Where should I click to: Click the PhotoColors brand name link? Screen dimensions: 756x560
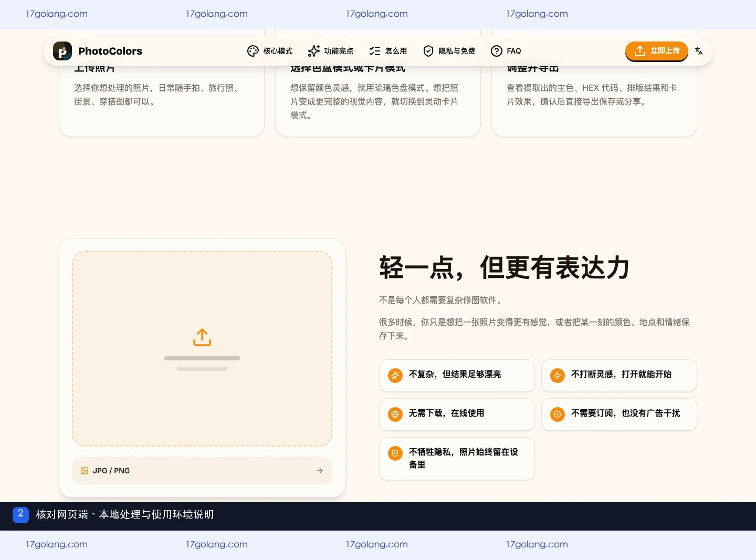(110, 51)
